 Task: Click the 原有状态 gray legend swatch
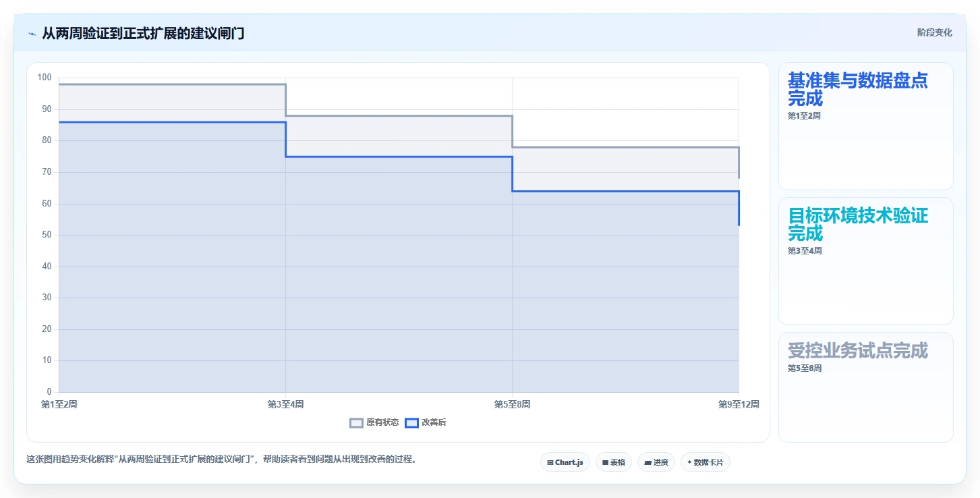click(x=356, y=423)
